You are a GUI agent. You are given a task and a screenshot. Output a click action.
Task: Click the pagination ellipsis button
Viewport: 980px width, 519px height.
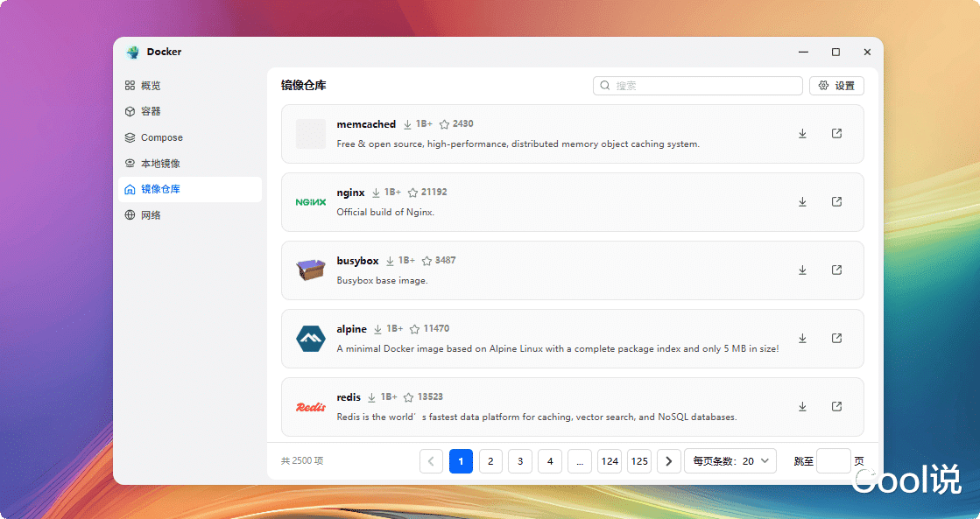point(580,461)
